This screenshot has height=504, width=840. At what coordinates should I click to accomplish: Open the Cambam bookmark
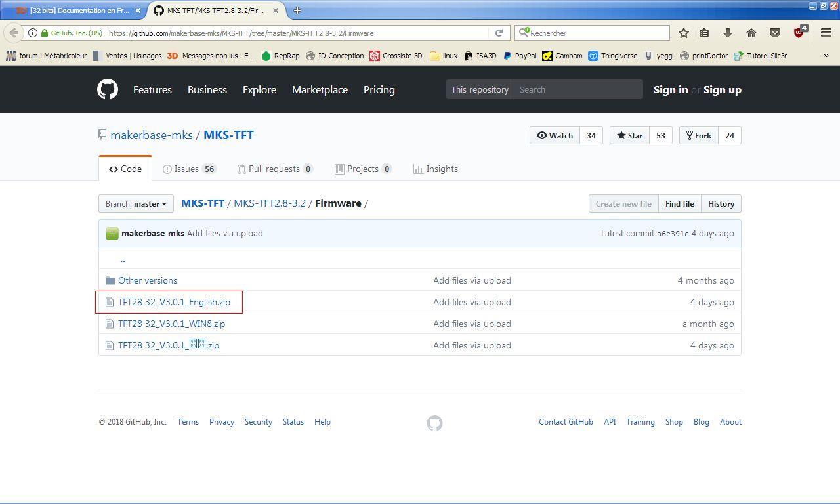[x=562, y=56]
